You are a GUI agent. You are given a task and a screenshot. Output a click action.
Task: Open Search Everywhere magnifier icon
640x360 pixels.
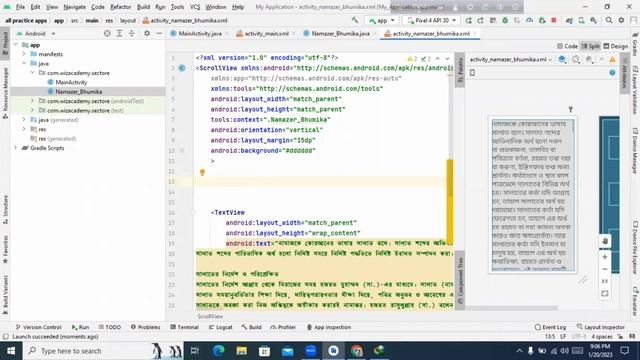pos(609,20)
